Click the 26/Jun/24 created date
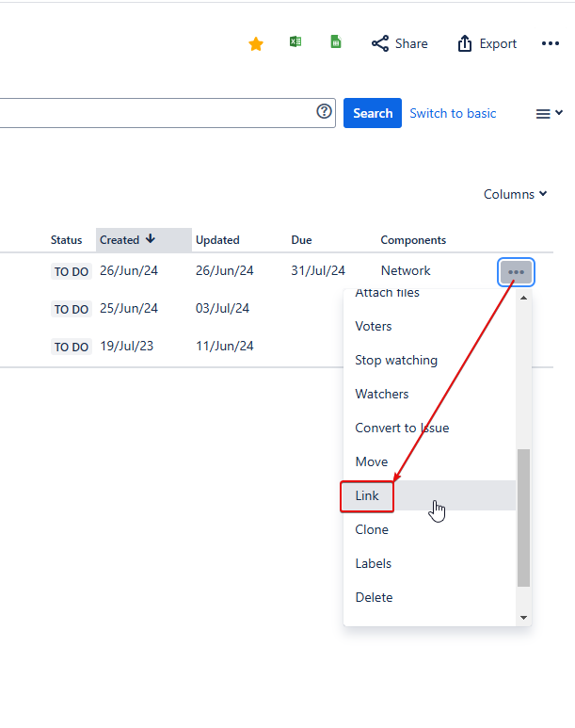Image resolution: width=575 pixels, height=728 pixels. point(129,270)
